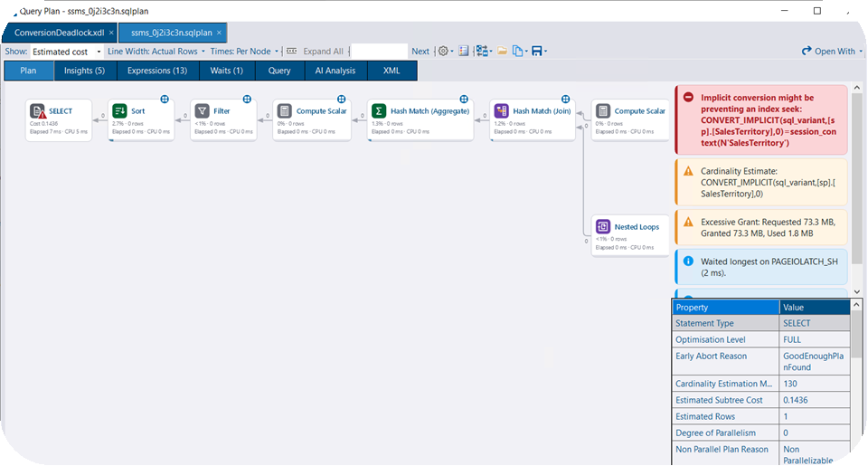Open the ConversionDeadlock.xdl document tab
The width and height of the screenshot is (868, 466).
(x=60, y=33)
